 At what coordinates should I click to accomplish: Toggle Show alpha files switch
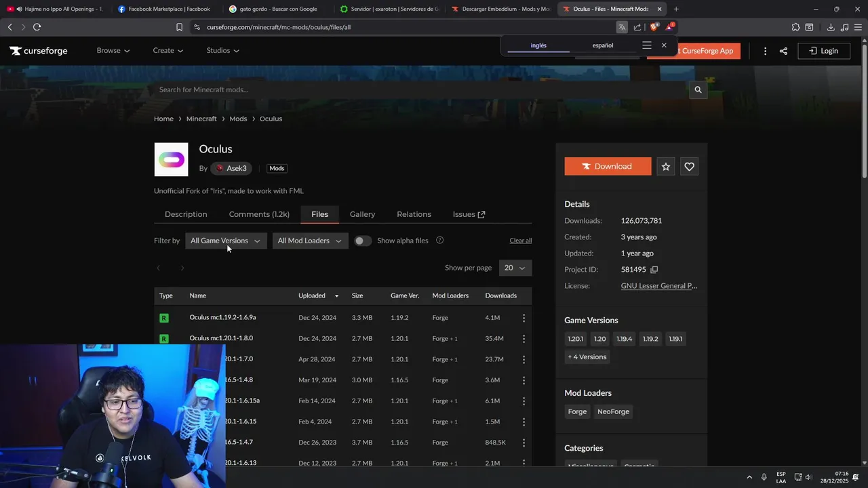point(363,241)
